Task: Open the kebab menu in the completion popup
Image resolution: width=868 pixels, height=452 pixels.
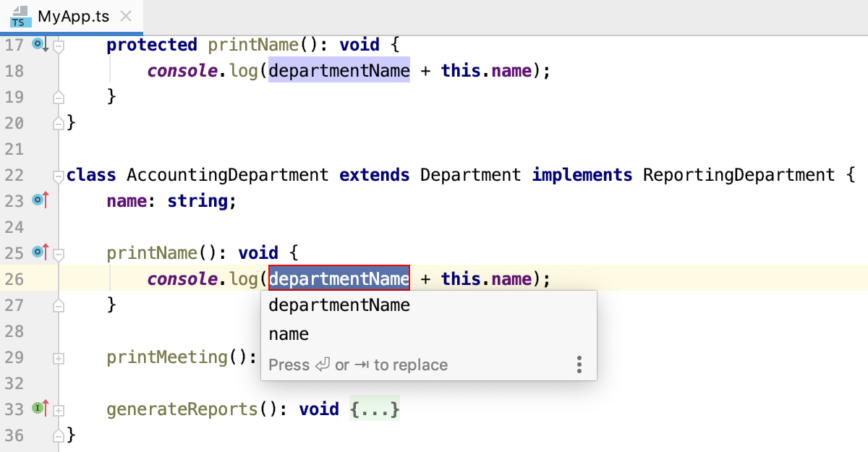Action: (x=579, y=364)
